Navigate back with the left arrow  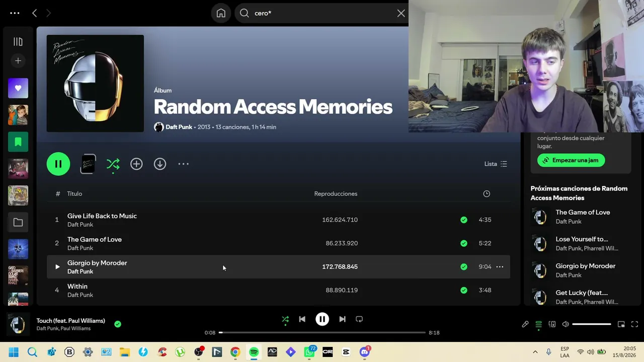point(34,13)
